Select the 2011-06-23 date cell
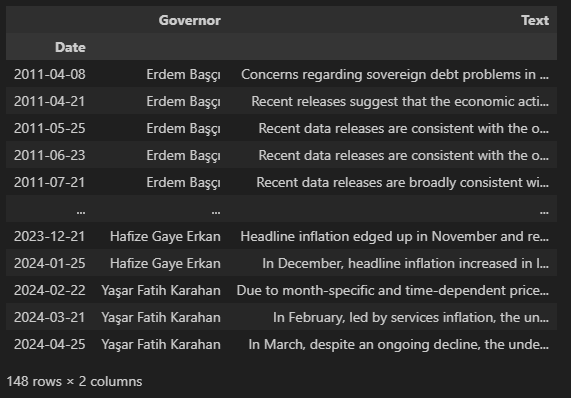 (x=50, y=155)
